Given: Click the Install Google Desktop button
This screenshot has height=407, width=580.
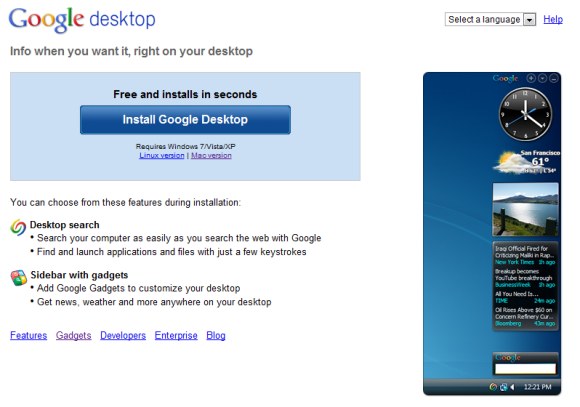Looking at the screenshot, I should (185, 120).
